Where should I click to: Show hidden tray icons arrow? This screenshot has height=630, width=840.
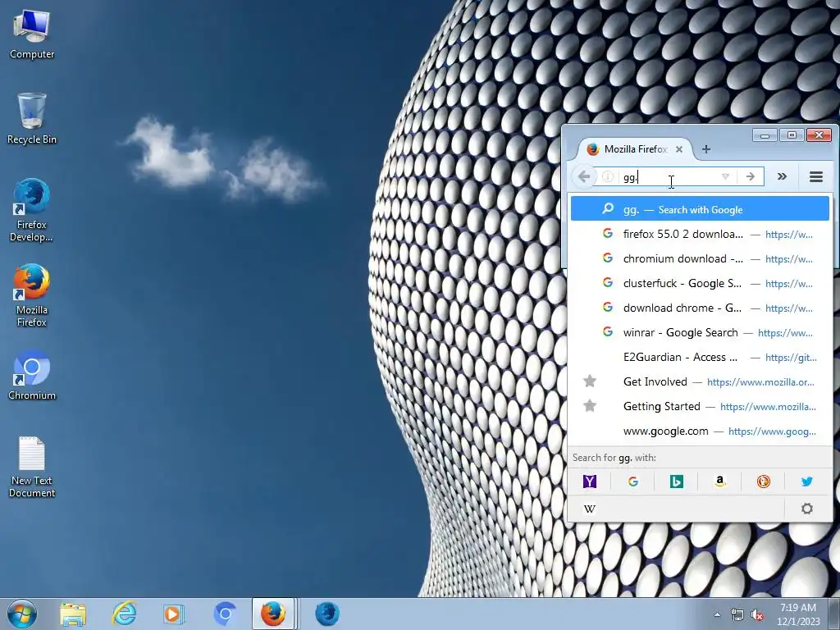point(717,615)
